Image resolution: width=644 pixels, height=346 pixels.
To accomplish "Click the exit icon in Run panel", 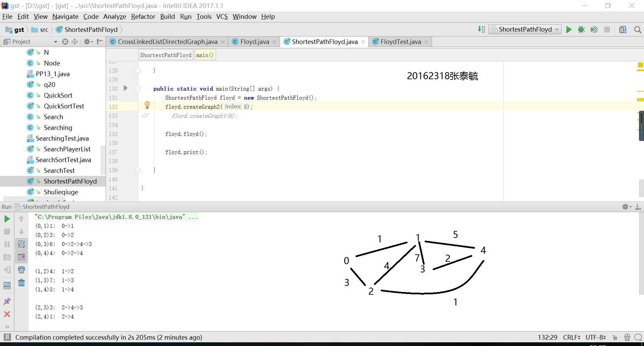I will (x=7, y=270).
